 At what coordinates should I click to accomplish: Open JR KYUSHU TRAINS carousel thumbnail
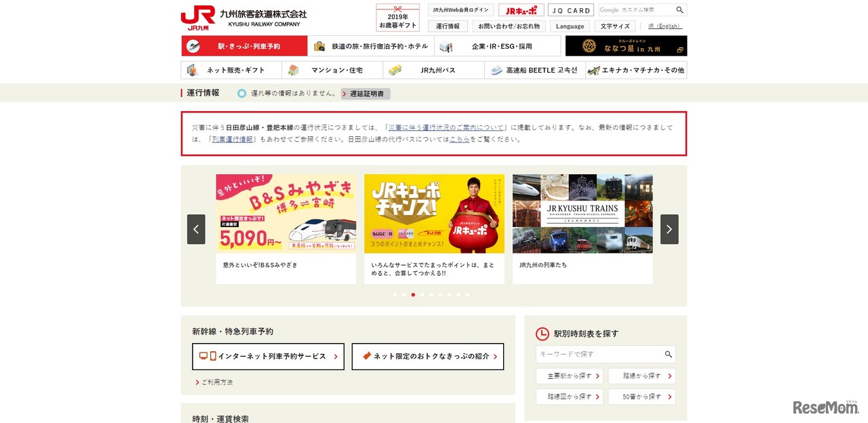click(x=583, y=214)
